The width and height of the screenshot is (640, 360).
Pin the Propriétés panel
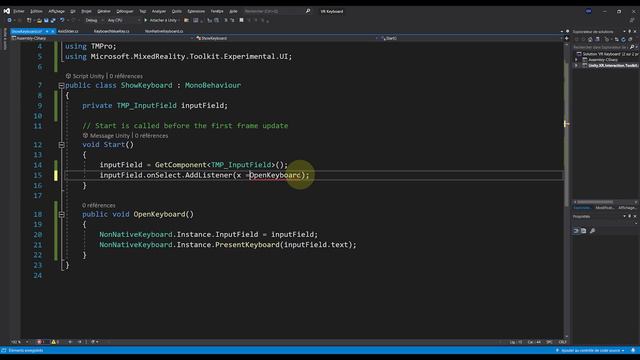(629, 216)
